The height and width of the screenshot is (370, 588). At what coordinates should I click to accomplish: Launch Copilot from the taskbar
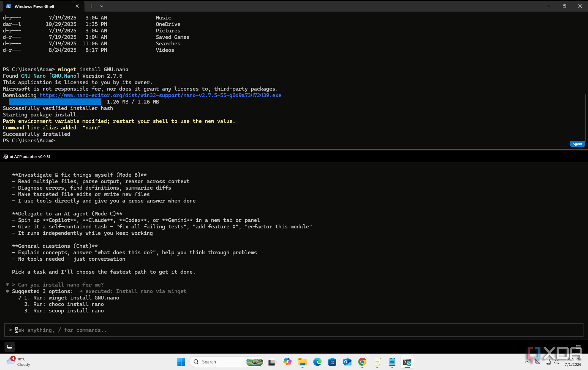[x=287, y=362]
